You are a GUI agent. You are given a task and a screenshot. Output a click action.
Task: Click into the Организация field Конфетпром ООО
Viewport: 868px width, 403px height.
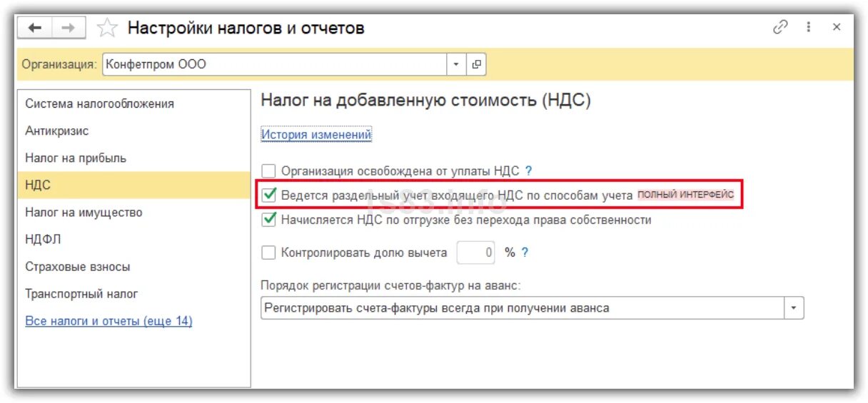(276, 64)
